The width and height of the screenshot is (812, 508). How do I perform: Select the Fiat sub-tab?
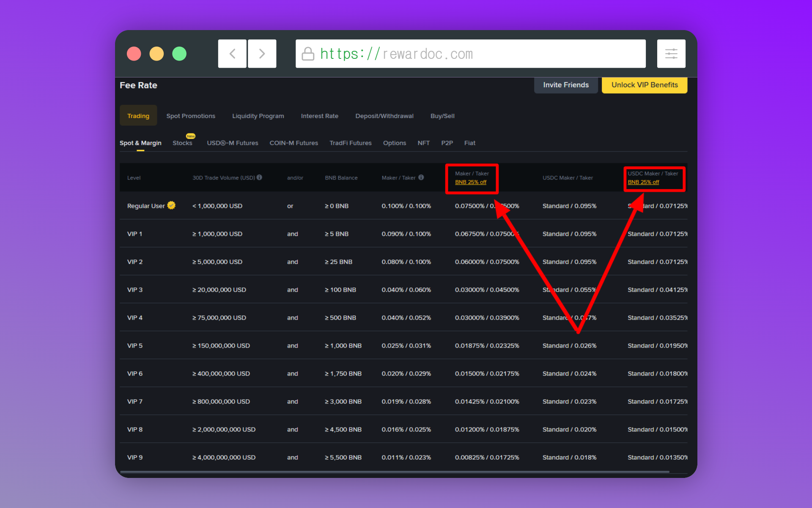click(x=470, y=143)
